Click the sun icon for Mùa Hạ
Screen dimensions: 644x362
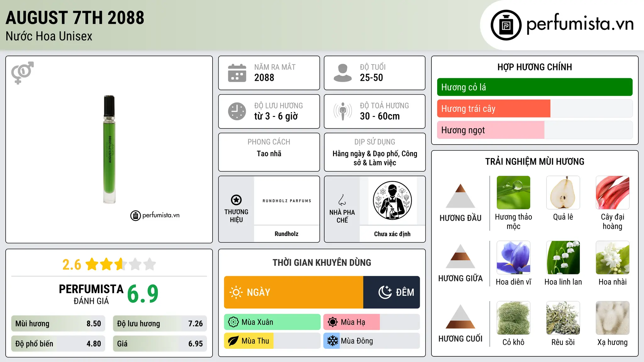click(x=332, y=322)
